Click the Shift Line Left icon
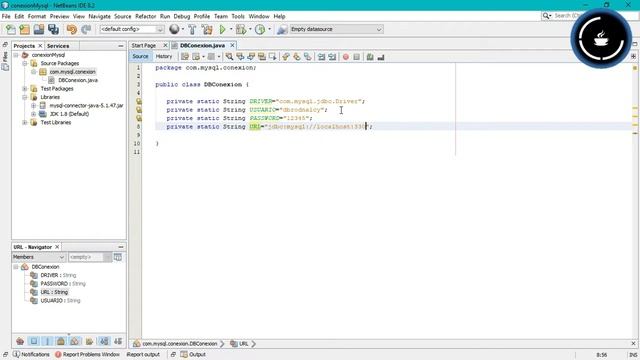This screenshot has width=640, height=360. coord(322,57)
